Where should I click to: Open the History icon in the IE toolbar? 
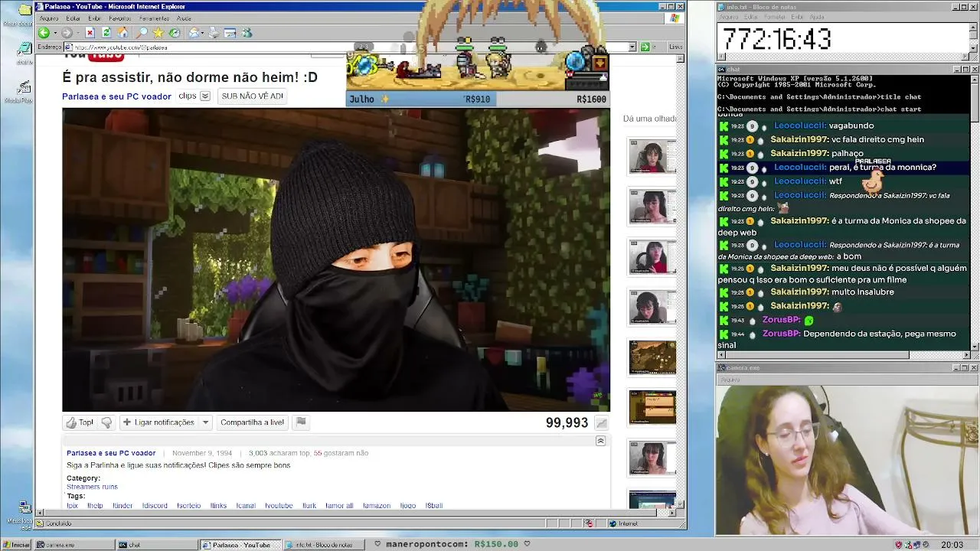pos(175,33)
